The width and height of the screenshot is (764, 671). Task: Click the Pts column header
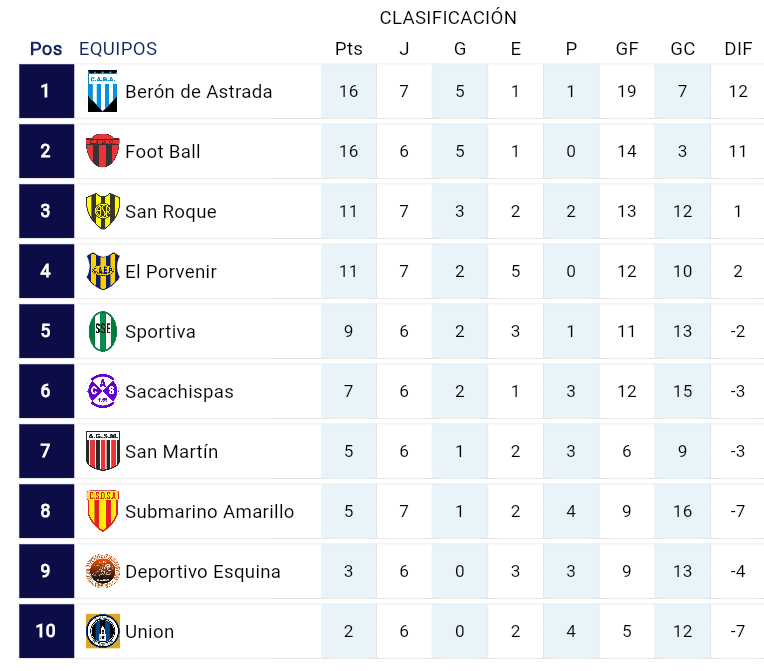tap(349, 49)
